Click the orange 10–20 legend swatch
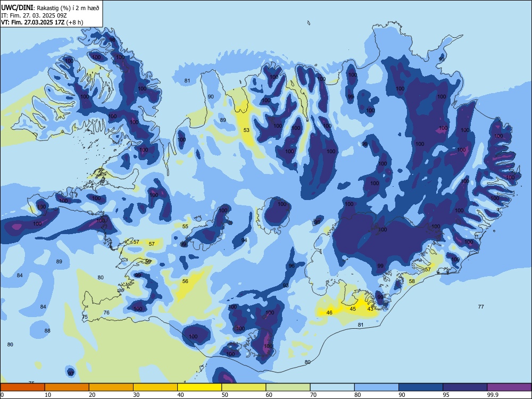This screenshot has width=532, height=399. pyautogui.click(x=67, y=387)
